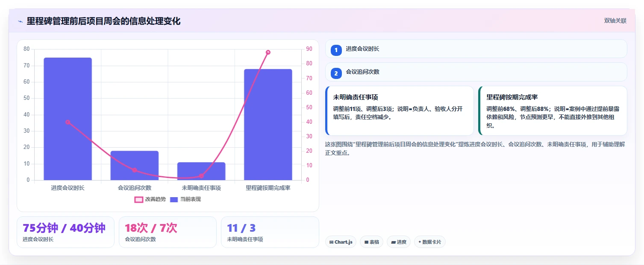Viewport: 644px width, 265px height.
Task: Click the 进度会议时长 x-axis label
Action: click(68, 188)
